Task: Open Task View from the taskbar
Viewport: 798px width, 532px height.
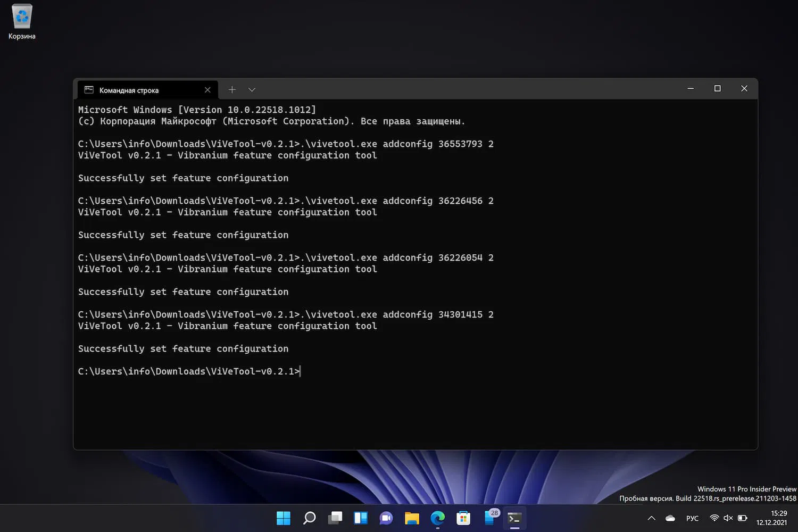Action: 335,518
